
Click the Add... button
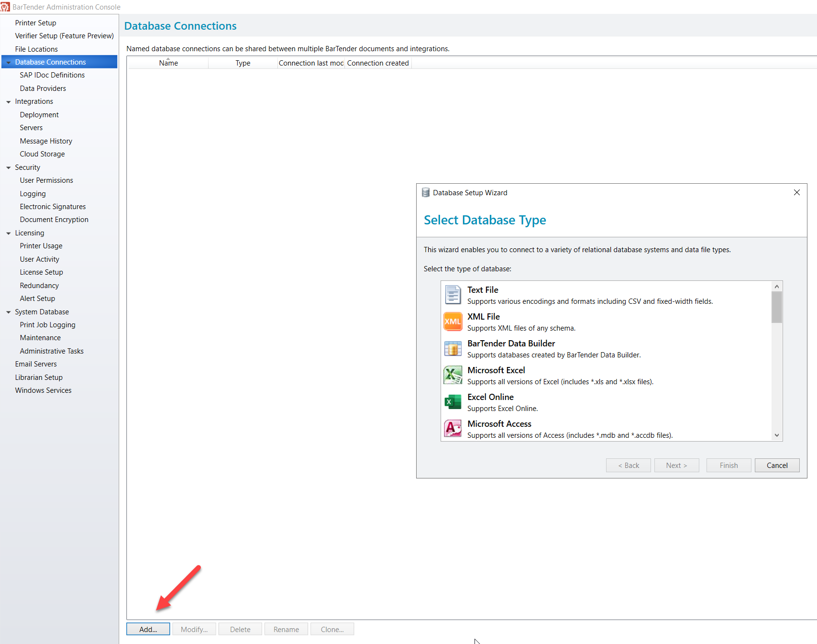(x=148, y=629)
